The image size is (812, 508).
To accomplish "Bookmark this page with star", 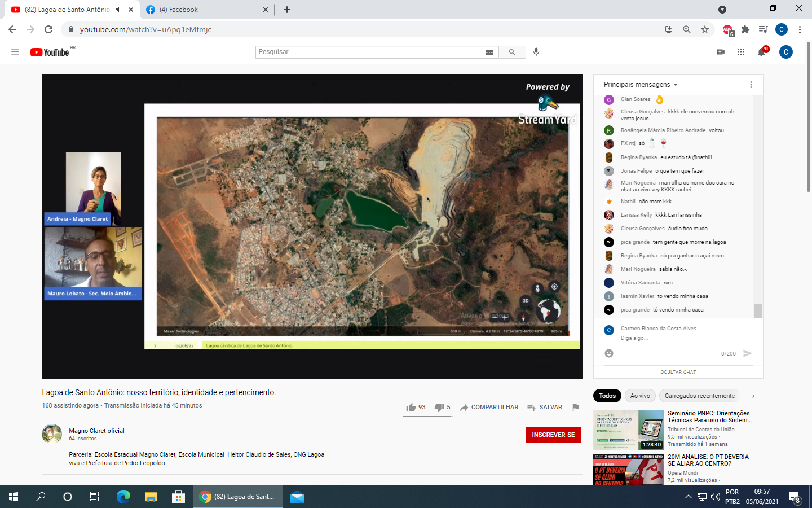I will tap(705, 29).
